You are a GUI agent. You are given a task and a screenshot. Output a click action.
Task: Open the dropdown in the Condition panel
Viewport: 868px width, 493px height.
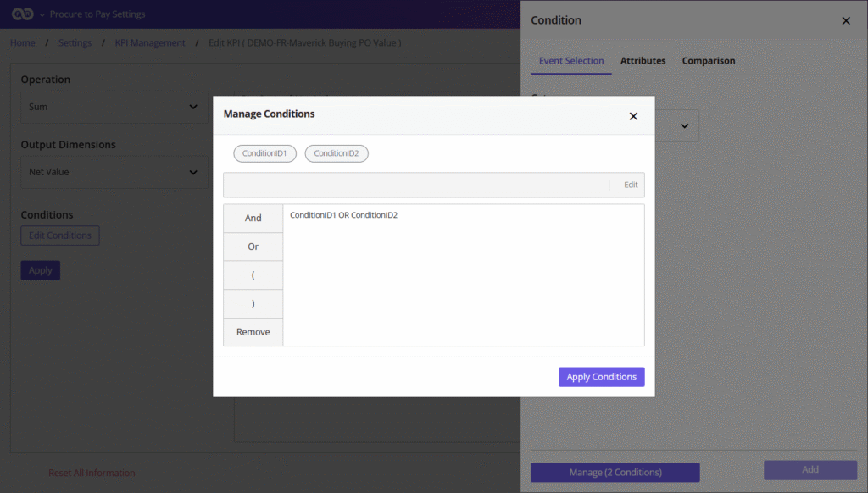point(683,126)
